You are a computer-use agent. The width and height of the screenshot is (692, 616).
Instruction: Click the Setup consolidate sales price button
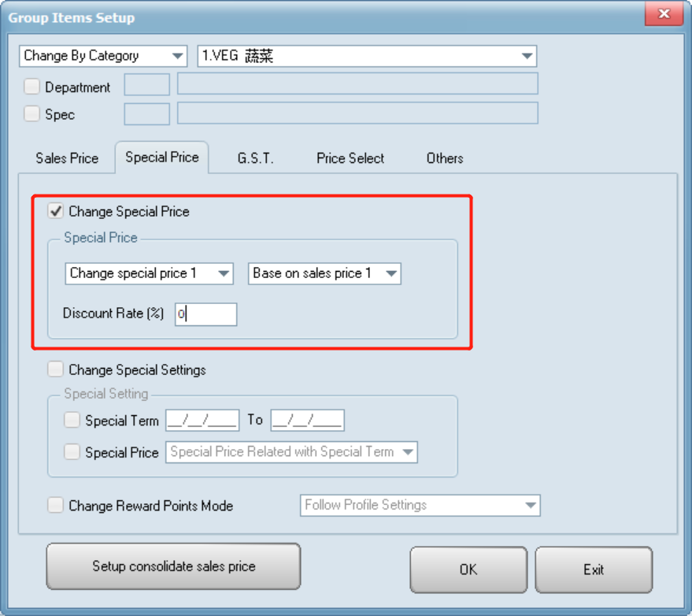(173, 566)
